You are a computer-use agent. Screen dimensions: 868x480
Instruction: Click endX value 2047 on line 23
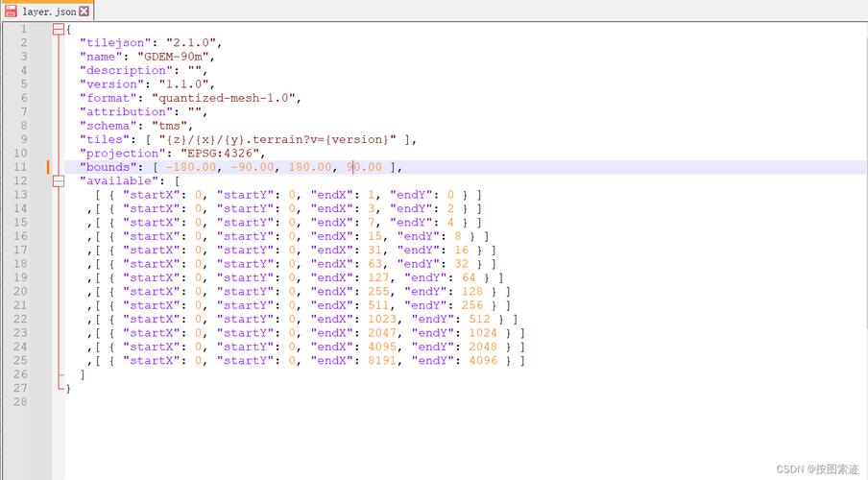tap(381, 333)
